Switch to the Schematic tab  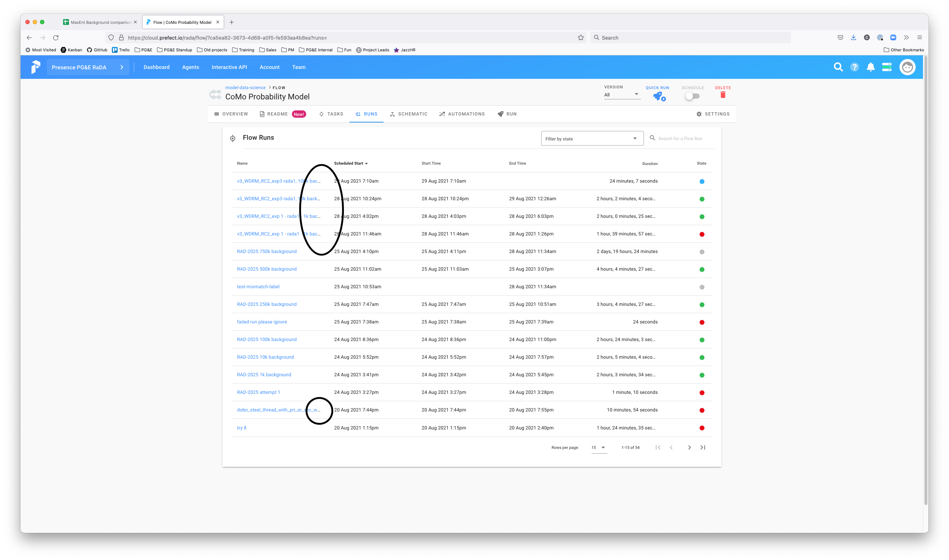[x=408, y=114]
